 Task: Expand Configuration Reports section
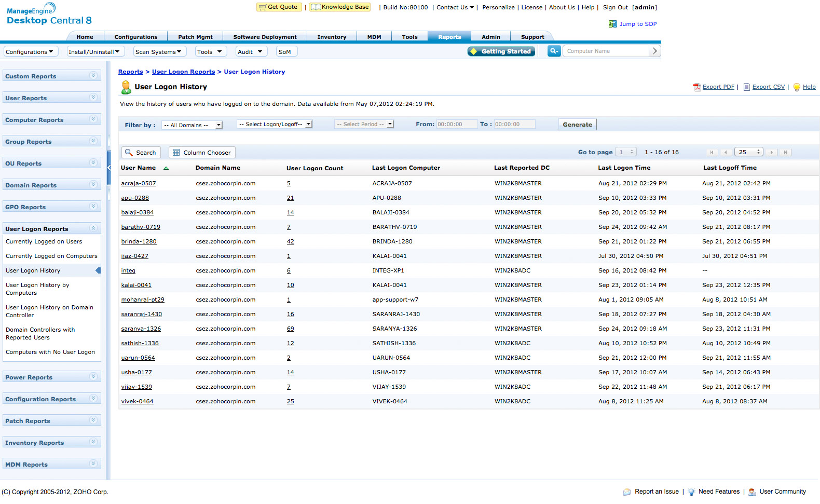[93, 399]
